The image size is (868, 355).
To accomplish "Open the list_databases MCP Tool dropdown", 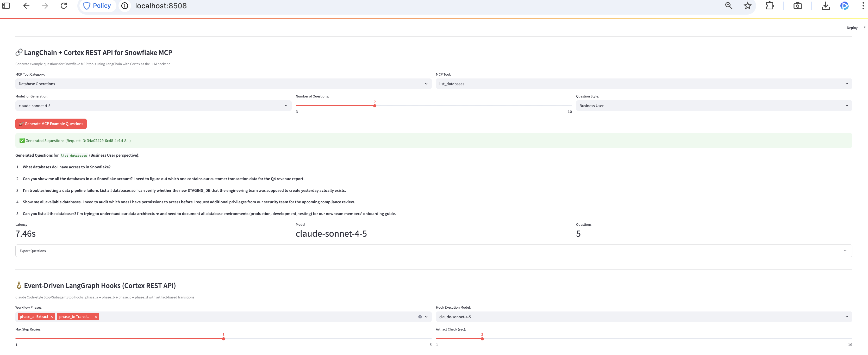I will coord(644,84).
